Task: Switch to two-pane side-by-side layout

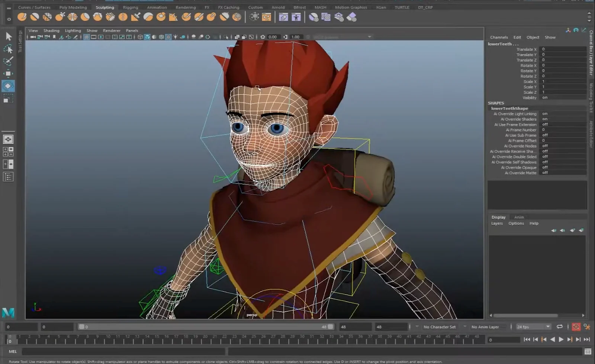Action: (x=8, y=164)
